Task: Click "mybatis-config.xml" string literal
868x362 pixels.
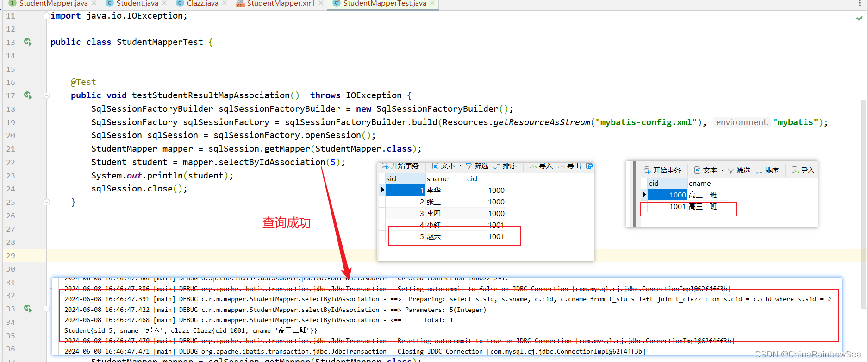Action: (x=646, y=122)
